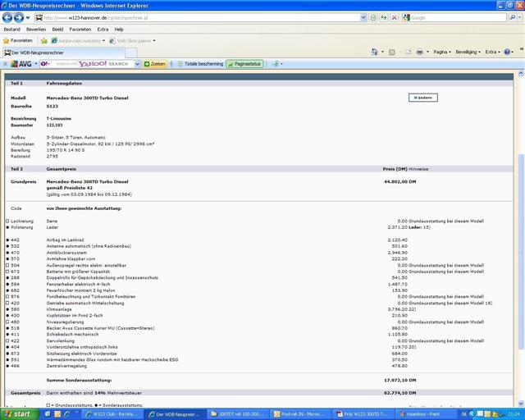
Task: Open the AVG toolbar options icon dropdown
Action: [x=277, y=64]
